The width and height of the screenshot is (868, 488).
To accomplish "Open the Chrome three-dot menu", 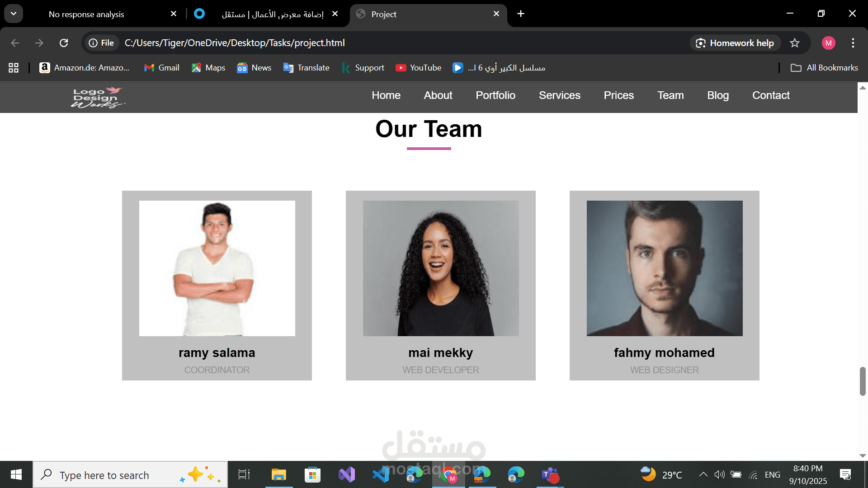I will tap(853, 43).
